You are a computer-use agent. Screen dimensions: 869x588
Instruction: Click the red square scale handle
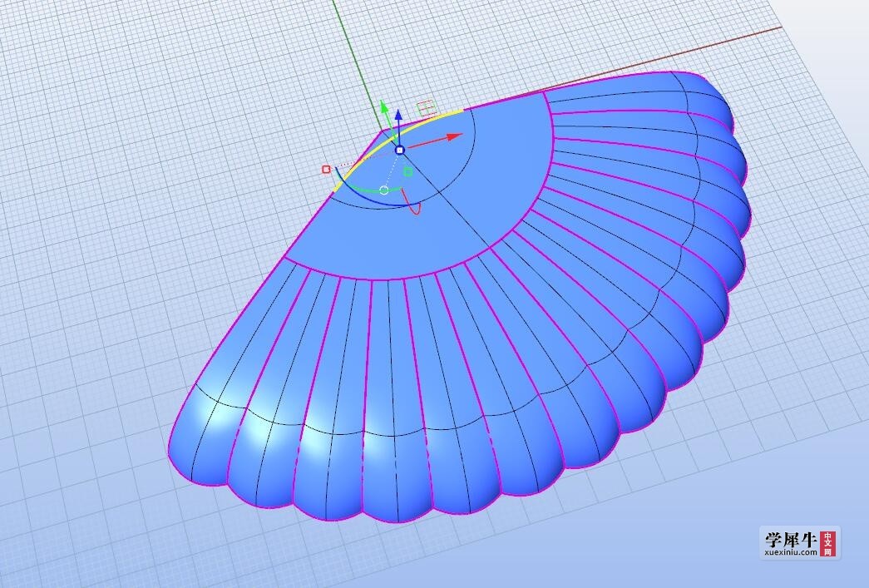(326, 169)
